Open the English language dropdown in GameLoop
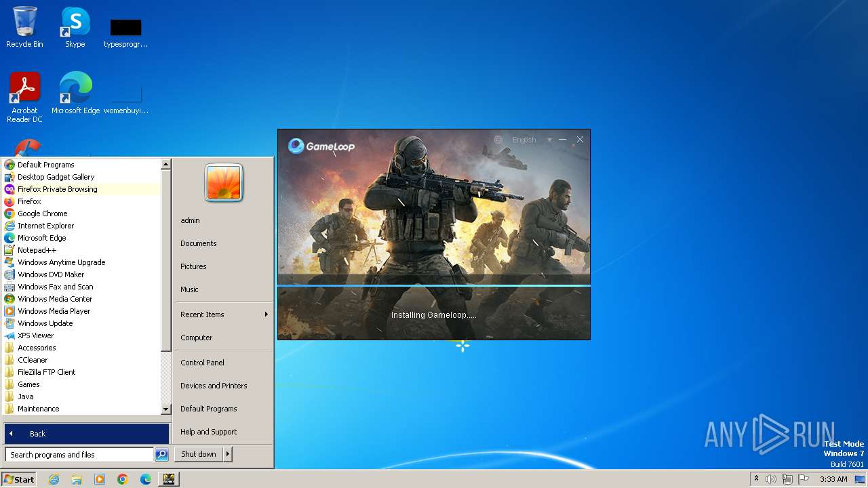Screen dimensions: 868x488 [532, 140]
